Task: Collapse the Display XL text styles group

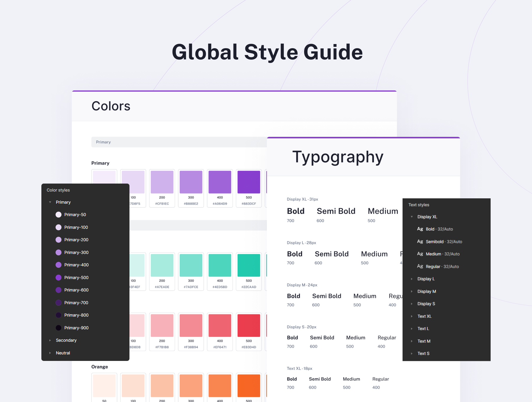Action: [412, 217]
